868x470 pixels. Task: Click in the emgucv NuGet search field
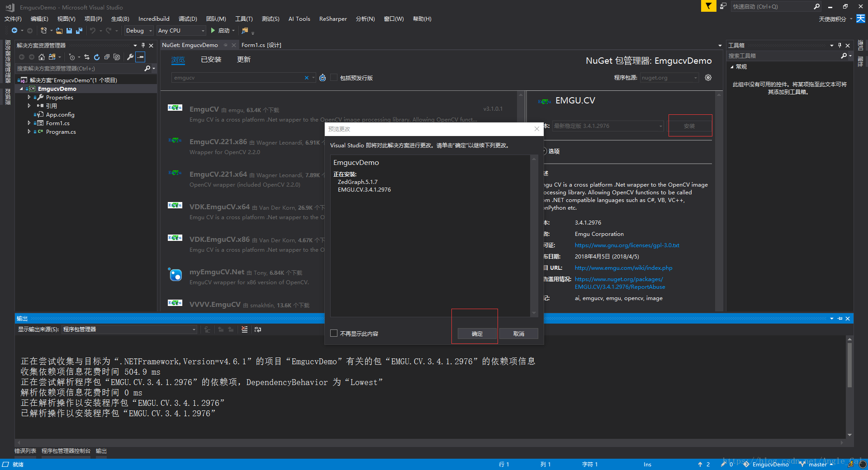237,78
